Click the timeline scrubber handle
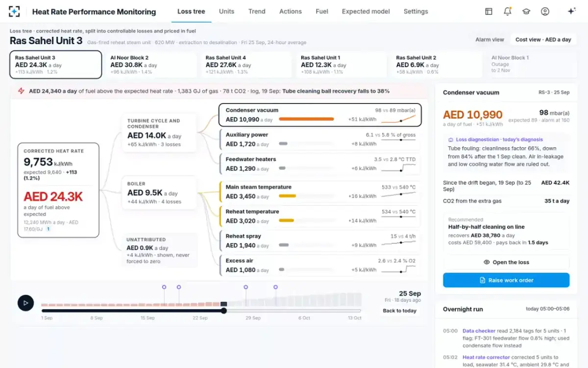 (x=224, y=311)
